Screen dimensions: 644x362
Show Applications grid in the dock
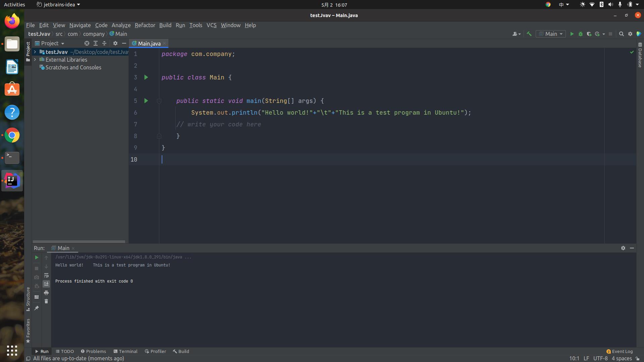click(x=12, y=351)
